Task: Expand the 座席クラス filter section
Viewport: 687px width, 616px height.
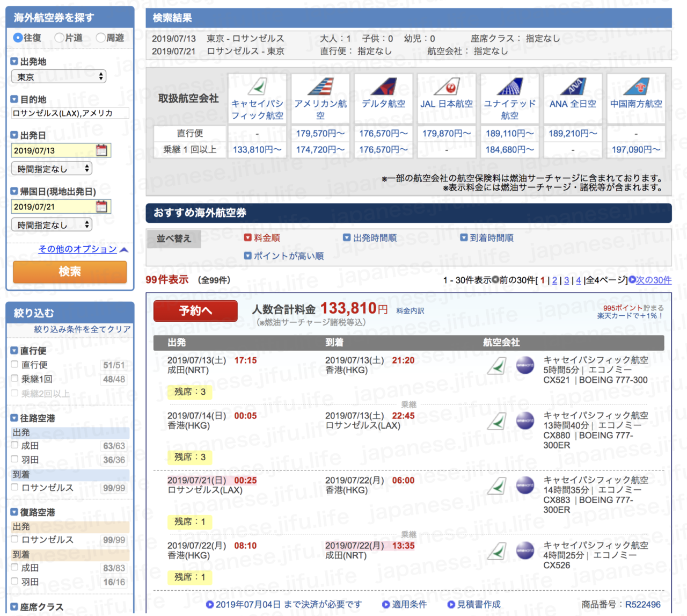Action: (37, 607)
